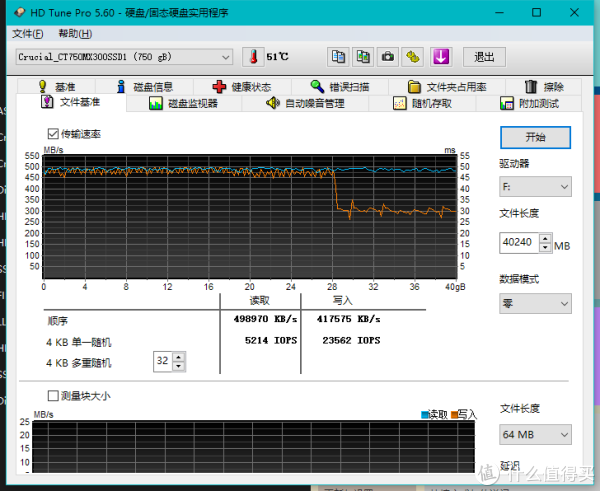Click the 开始 start button
The width and height of the screenshot is (600, 491).
(535, 137)
